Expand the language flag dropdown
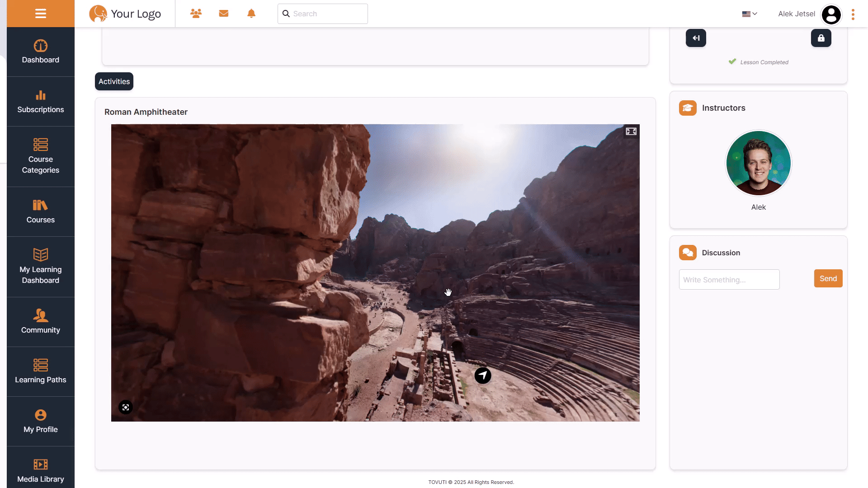 750,14
